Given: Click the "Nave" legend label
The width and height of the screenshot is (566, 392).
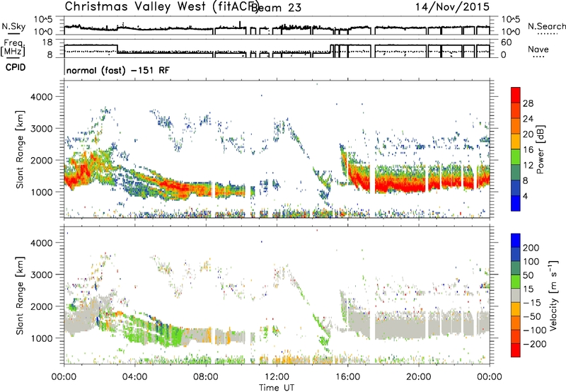Looking at the screenshot, I should point(538,50).
